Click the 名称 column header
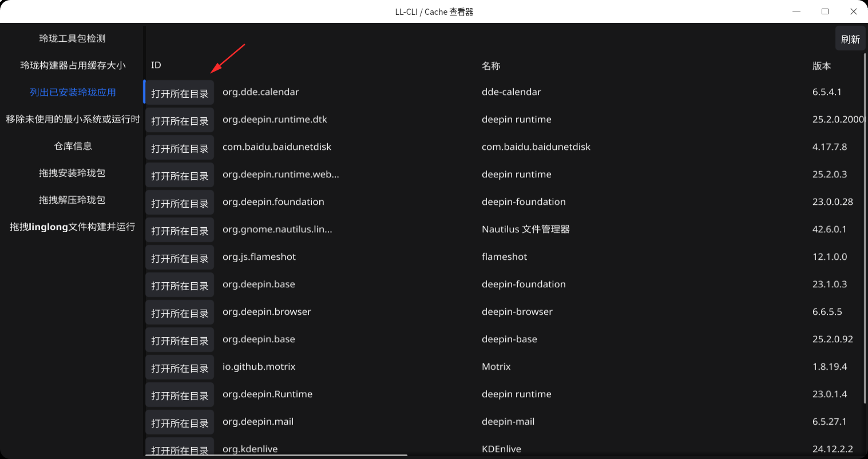868x459 pixels. 491,66
